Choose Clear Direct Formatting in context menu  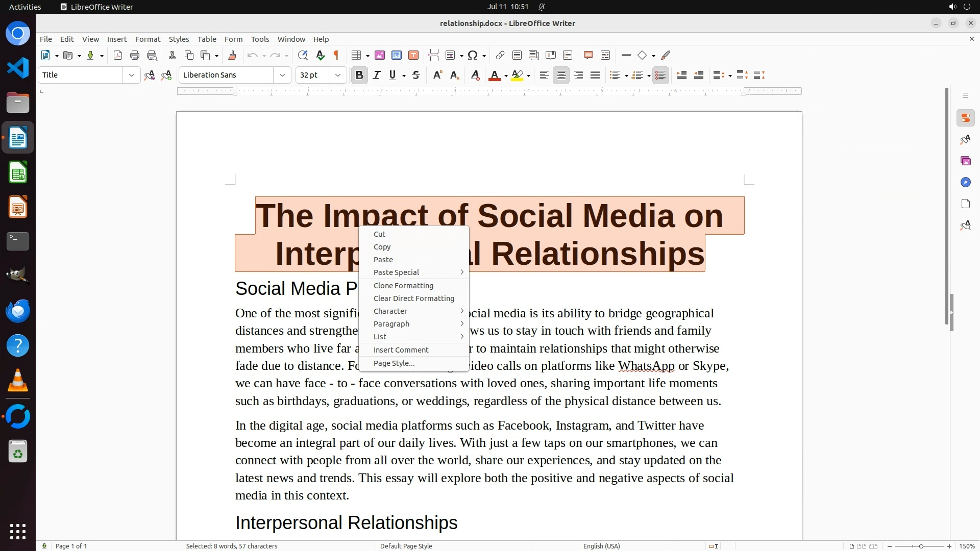[x=413, y=298]
